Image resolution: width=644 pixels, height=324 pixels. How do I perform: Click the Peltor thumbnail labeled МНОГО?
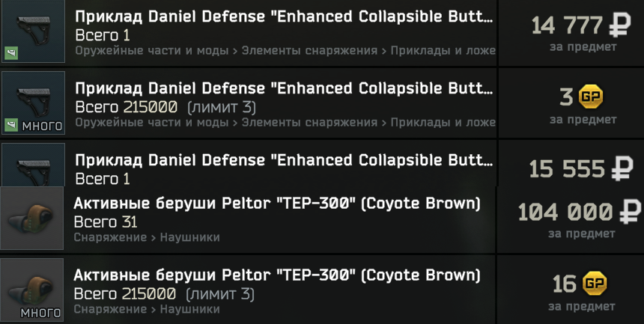(32, 290)
